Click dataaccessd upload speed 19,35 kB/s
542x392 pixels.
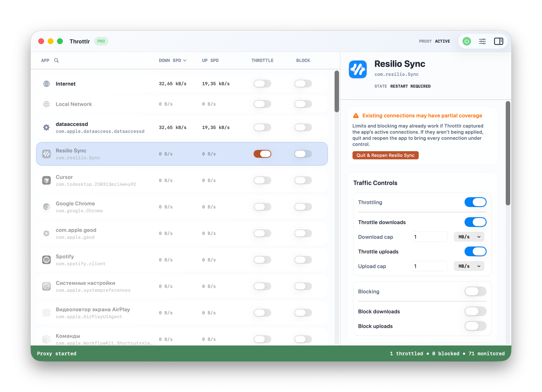click(x=216, y=127)
